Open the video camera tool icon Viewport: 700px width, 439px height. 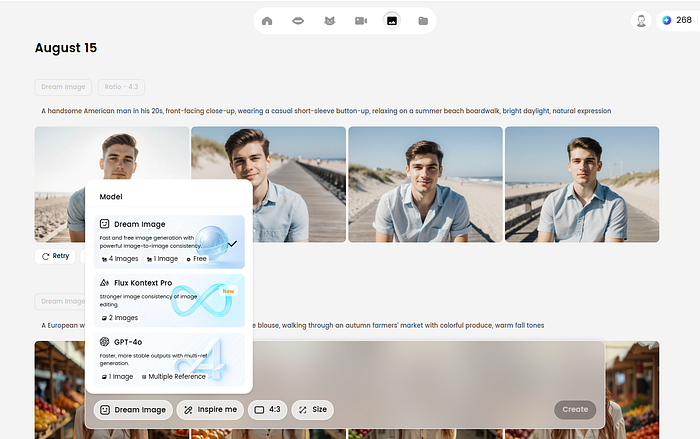click(x=360, y=20)
